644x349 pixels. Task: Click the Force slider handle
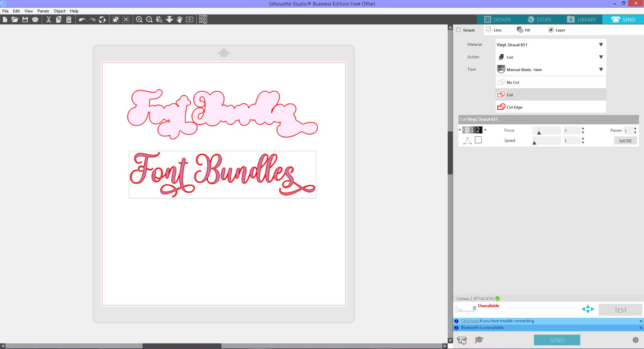(x=539, y=132)
